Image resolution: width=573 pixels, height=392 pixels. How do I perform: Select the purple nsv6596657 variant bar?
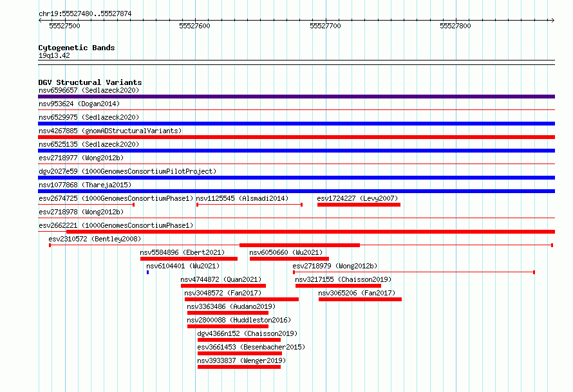point(296,97)
